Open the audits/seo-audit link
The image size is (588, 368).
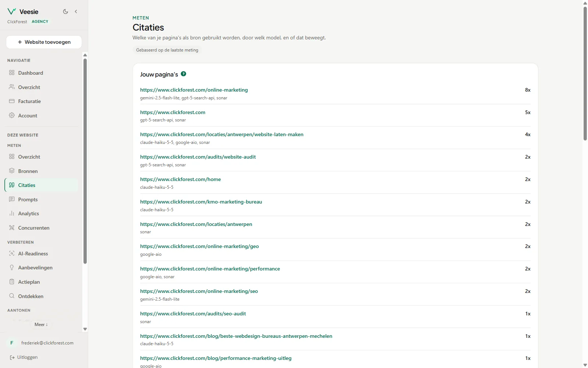click(x=193, y=314)
